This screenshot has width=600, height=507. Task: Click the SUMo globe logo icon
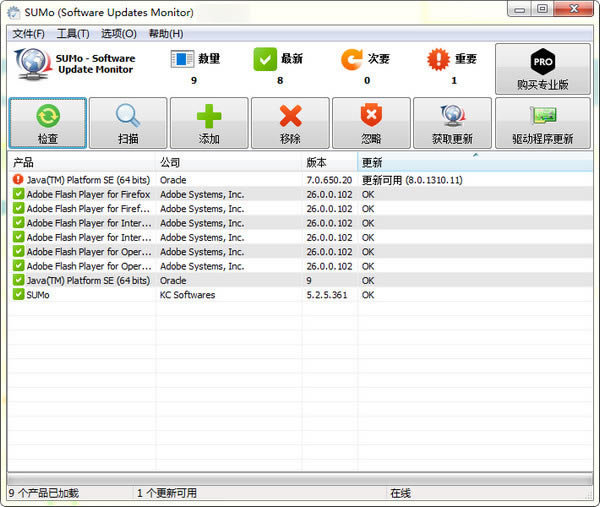(x=33, y=64)
